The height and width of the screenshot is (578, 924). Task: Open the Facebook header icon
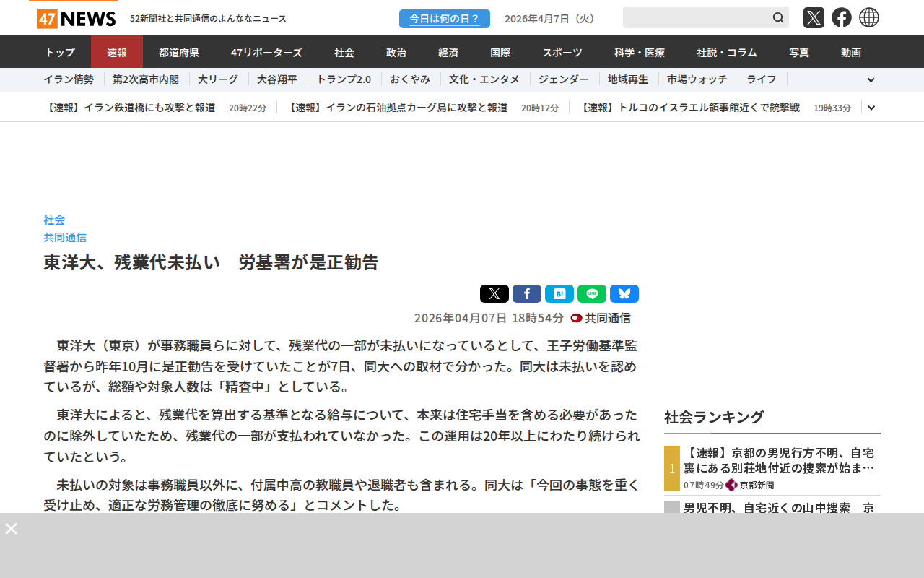click(842, 17)
